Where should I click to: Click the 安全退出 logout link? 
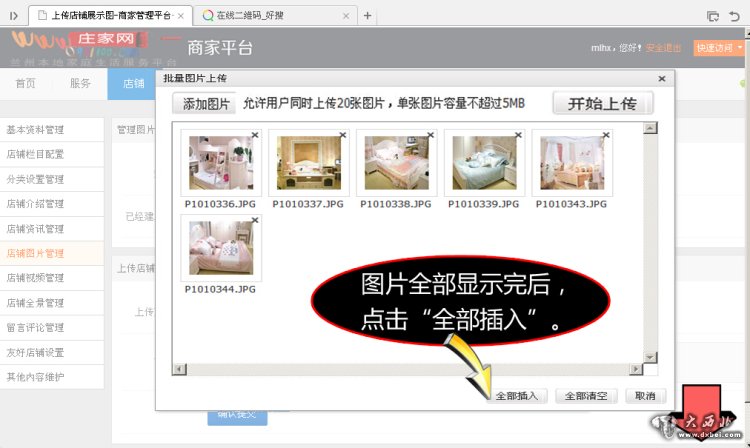(663, 48)
